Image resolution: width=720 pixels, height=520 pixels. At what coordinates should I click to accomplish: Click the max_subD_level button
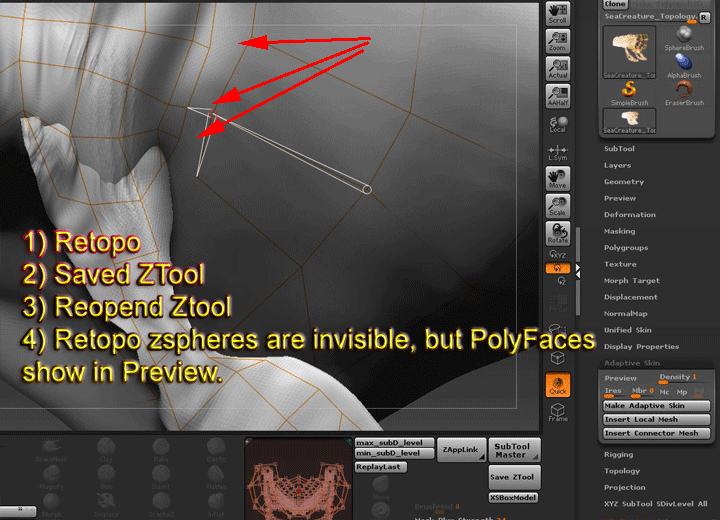[394, 443]
